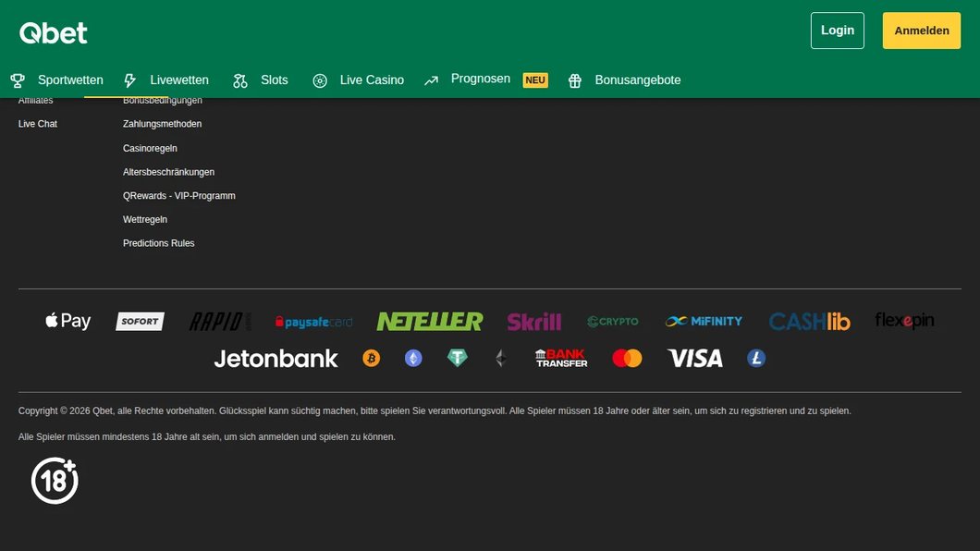Click the Sportwetten trophy icon
This screenshot has height=551, width=980.
[x=18, y=80]
